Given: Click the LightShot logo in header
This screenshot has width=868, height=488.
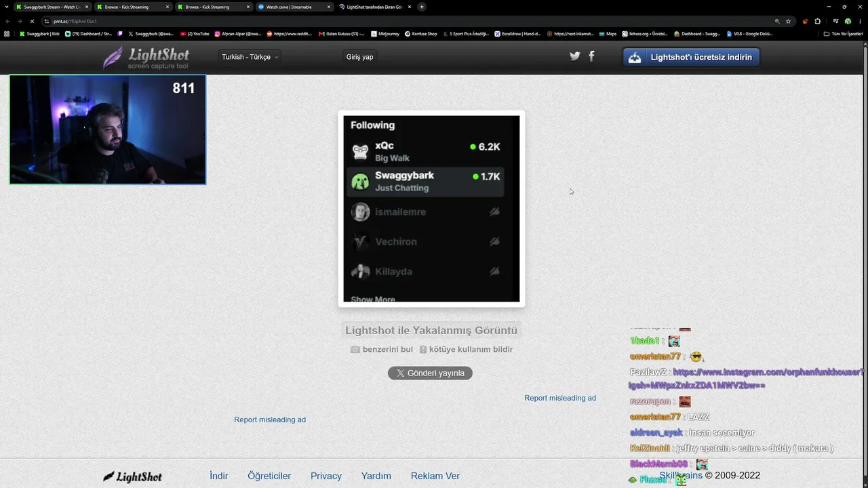Looking at the screenshot, I should pos(146,58).
